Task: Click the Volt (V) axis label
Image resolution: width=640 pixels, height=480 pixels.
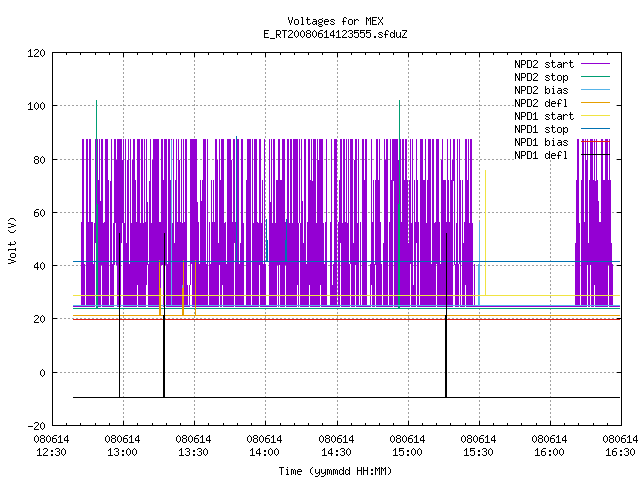Action: (13, 240)
